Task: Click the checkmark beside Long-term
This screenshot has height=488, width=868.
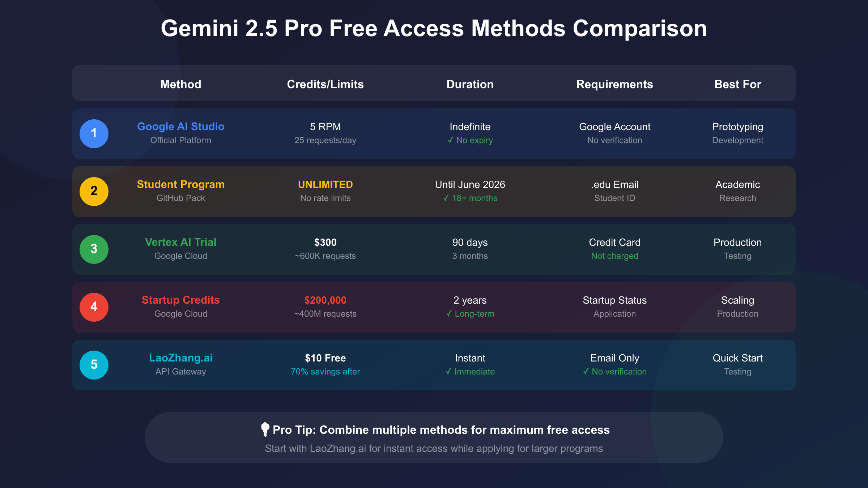Action: coord(449,314)
